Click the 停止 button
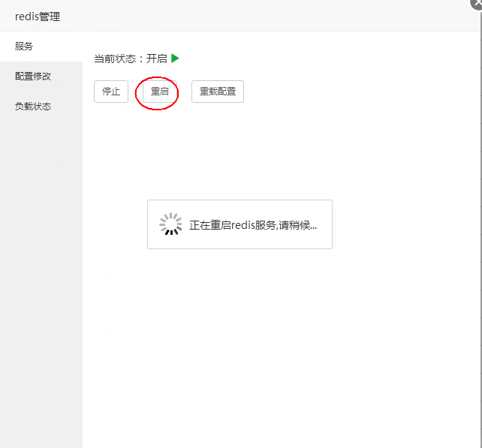482x448 pixels. point(111,92)
